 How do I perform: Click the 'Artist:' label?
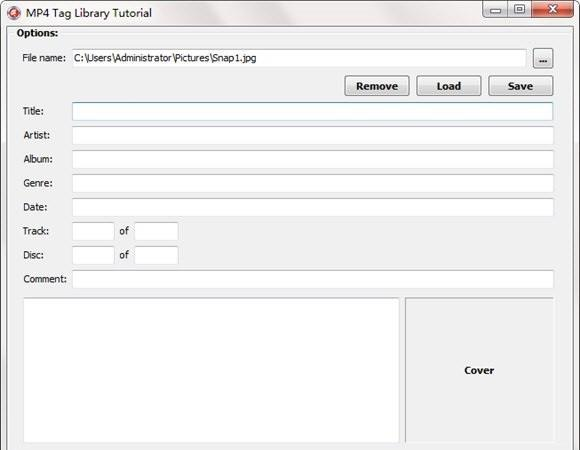coord(37,135)
